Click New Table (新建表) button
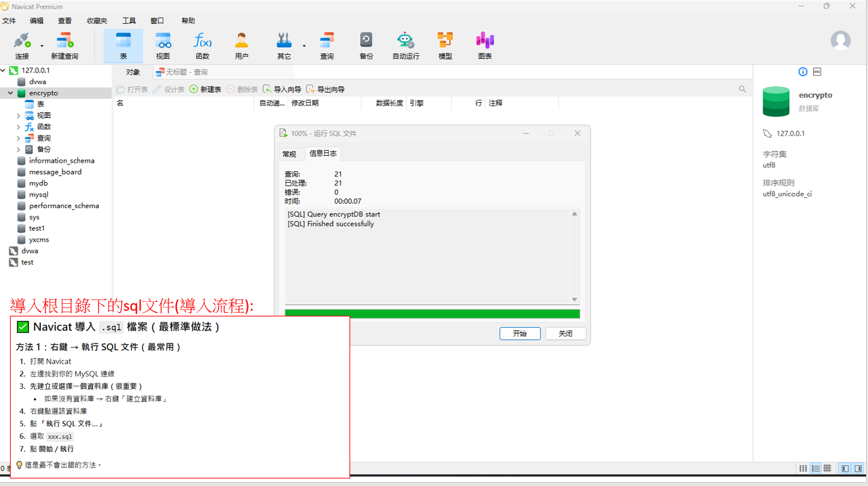868x486 pixels. pos(206,90)
